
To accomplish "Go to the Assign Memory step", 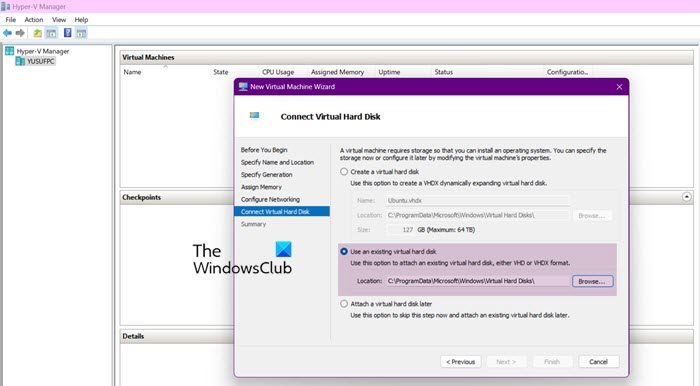I will [x=261, y=187].
